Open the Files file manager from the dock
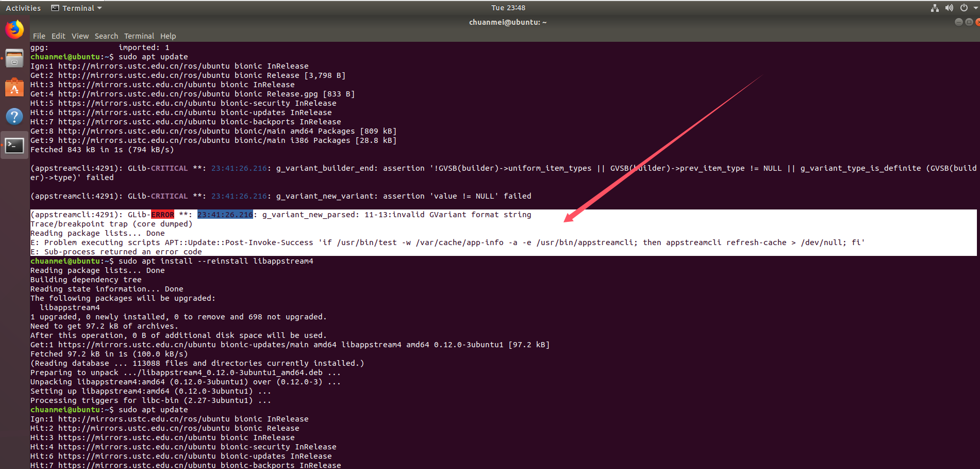 click(14, 58)
